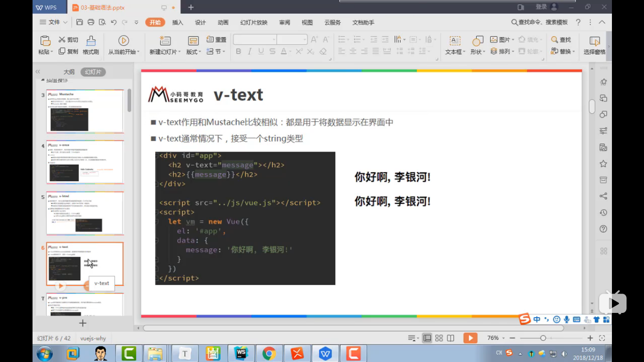Insert a Text Box (文本框)

(455, 45)
